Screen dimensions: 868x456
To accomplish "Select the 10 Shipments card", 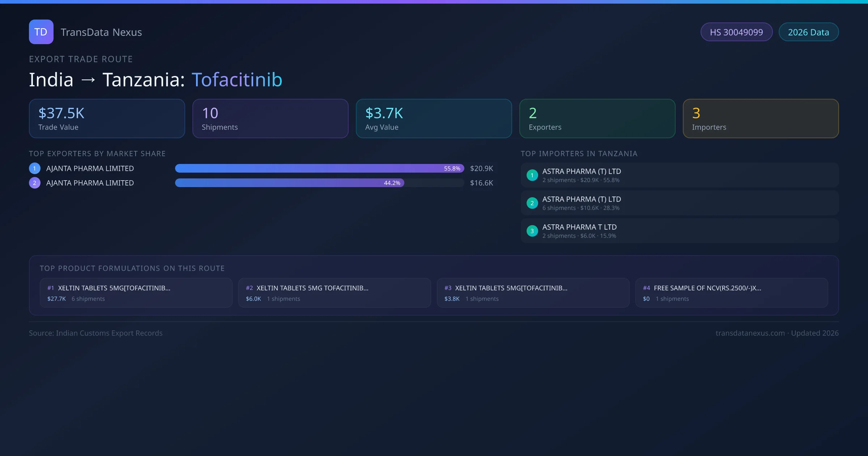I will click(270, 119).
